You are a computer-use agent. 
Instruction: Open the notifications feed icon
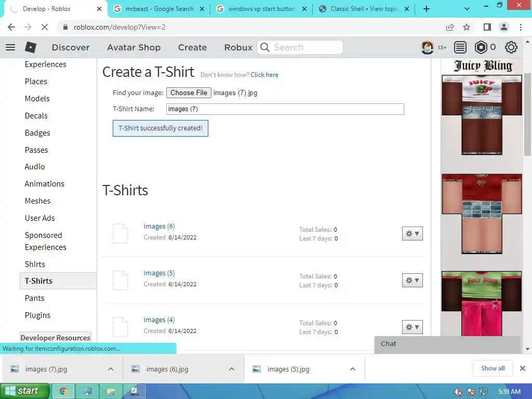coord(460,47)
